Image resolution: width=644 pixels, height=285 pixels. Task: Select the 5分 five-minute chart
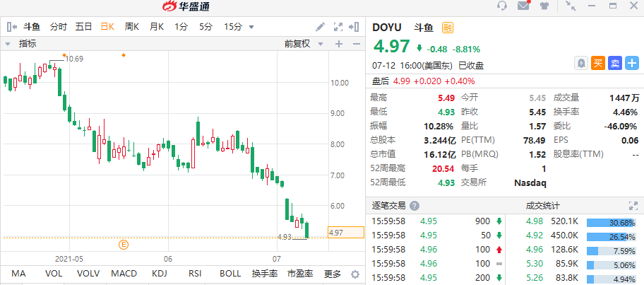pos(206,27)
